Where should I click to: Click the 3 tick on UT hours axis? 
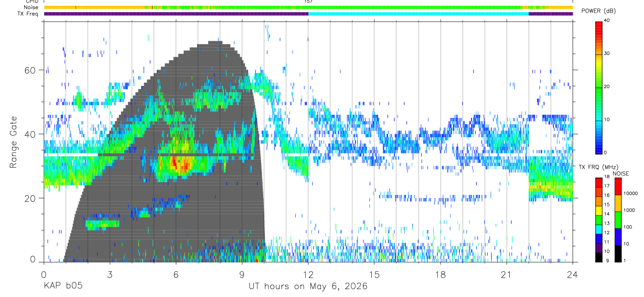pos(110,274)
